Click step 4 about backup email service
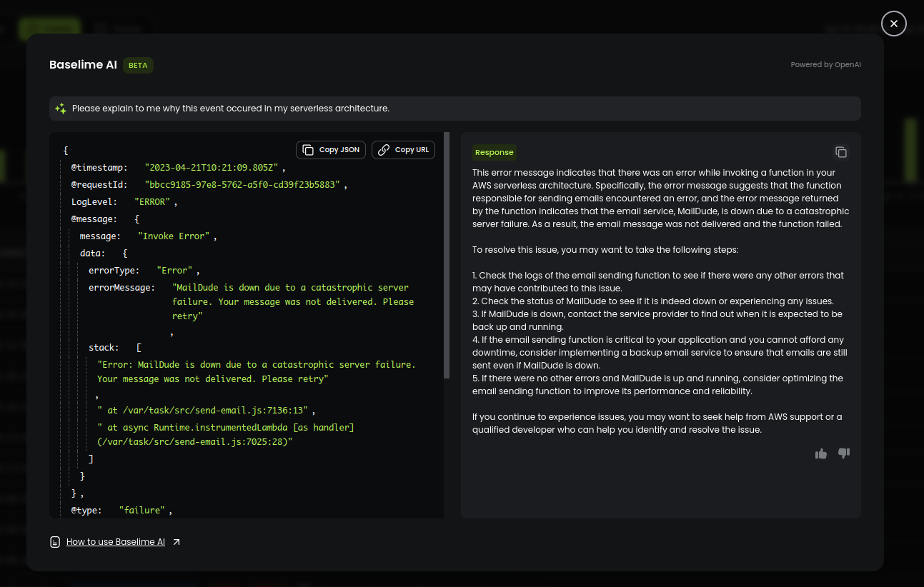 pos(658,353)
